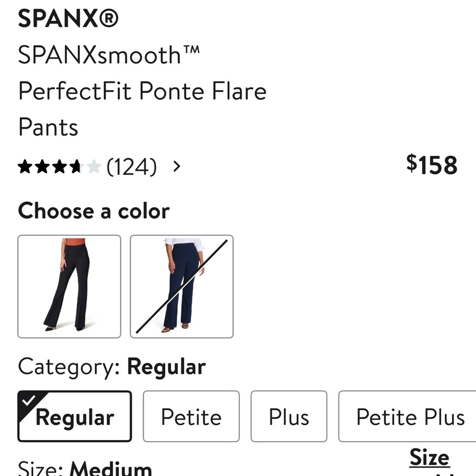This screenshot has height=476, width=476.
Task: Keep Regular category selected
Action: coord(74,416)
